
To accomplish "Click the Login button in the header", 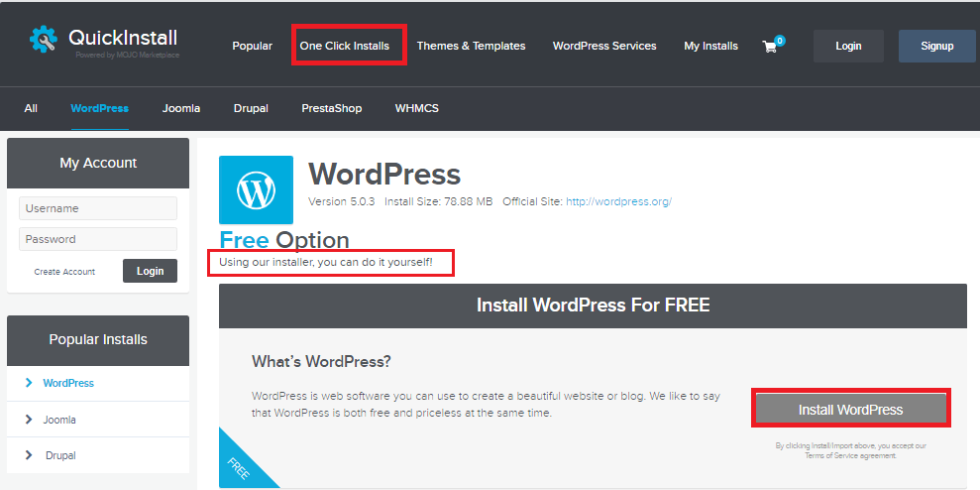I will point(848,46).
